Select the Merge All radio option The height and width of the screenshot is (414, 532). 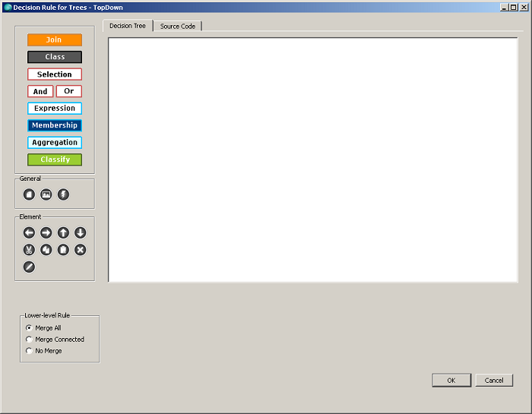[x=29, y=328]
